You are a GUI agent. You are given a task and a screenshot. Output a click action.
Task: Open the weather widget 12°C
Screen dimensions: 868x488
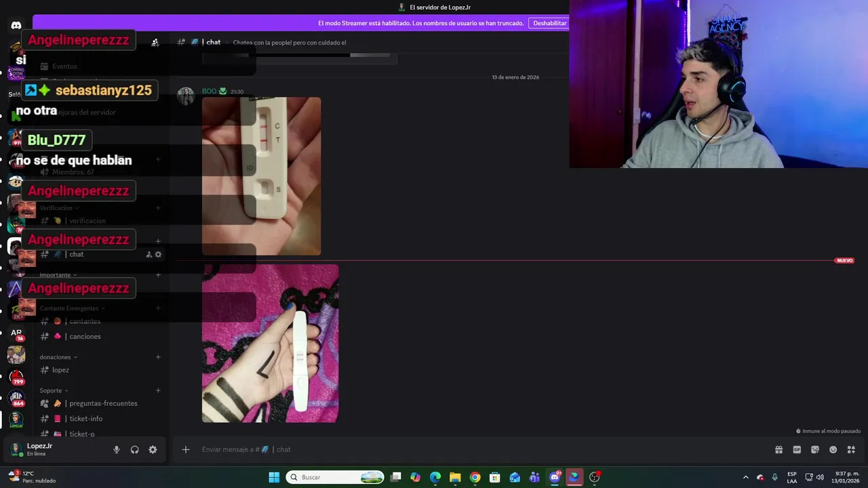point(32,477)
